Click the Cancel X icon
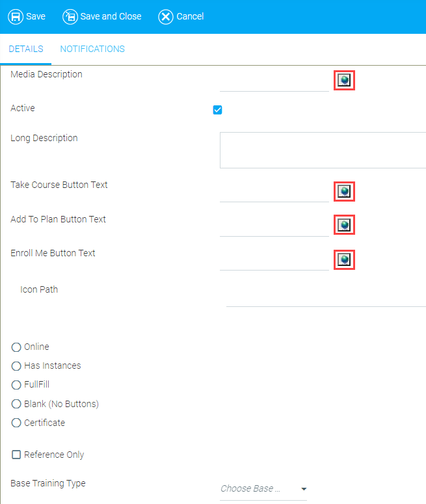Screen dimensions: 426x504 tap(166, 17)
